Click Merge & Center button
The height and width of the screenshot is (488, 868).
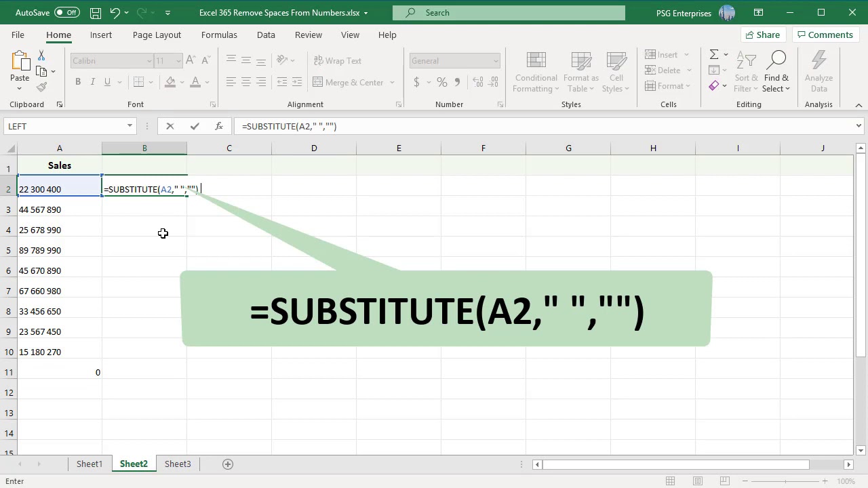pos(349,82)
